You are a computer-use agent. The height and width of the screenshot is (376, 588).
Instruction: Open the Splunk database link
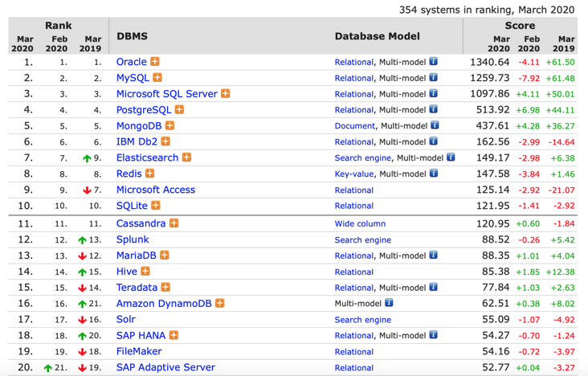click(133, 239)
